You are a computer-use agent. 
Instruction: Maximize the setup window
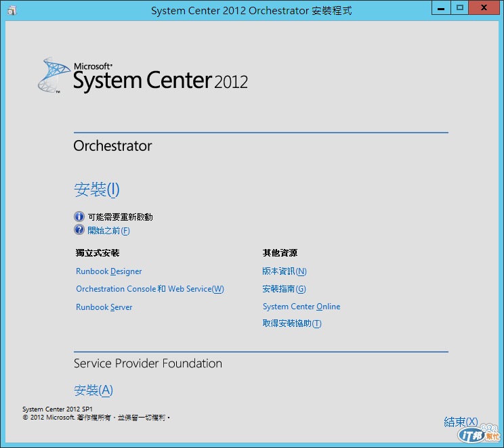[x=460, y=7]
